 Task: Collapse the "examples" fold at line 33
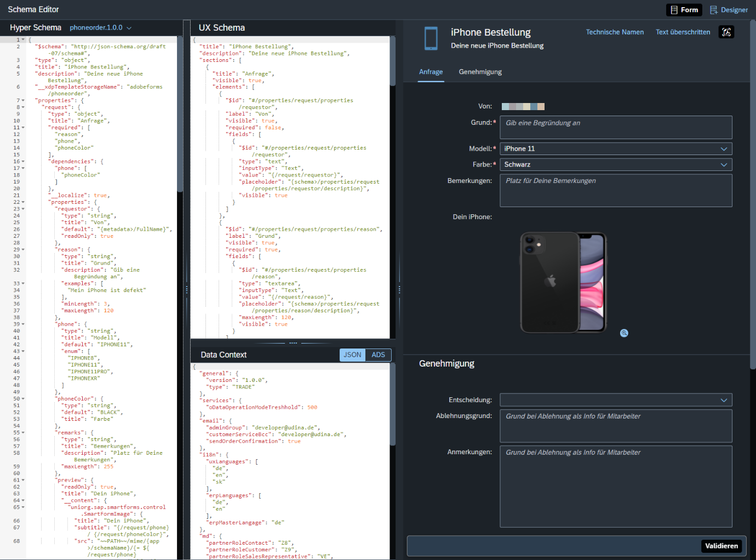click(23, 284)
